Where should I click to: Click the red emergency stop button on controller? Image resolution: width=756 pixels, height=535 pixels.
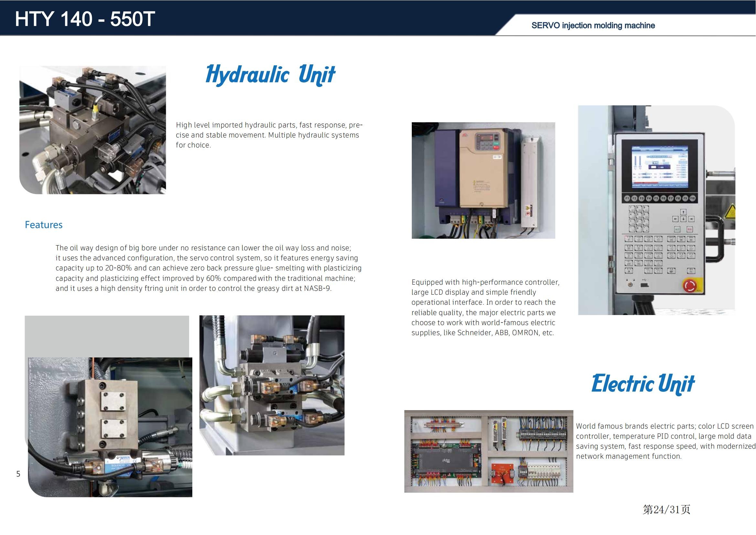pyautogui.click(x=690, y=285)
